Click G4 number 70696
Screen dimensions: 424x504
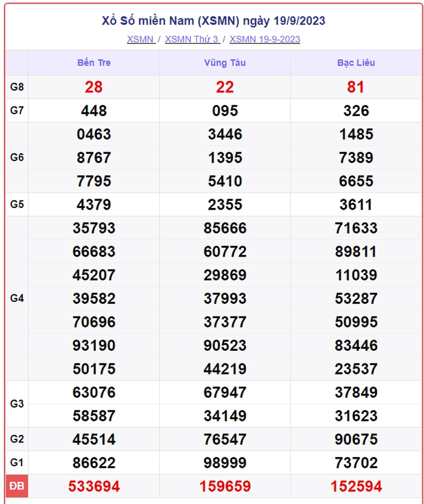click(94, 322)
